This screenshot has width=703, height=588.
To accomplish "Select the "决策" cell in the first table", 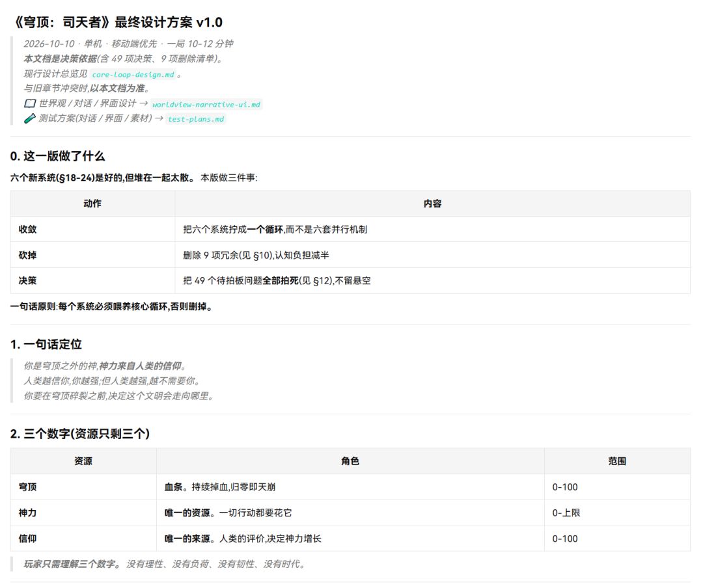I will pyautogui.click(x=92, y=280).
